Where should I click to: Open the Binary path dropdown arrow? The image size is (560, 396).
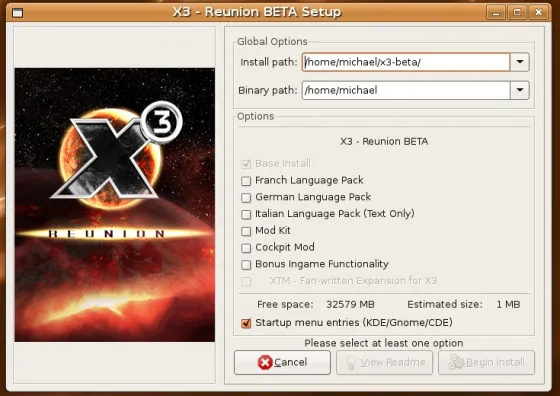tap(520, 90)
